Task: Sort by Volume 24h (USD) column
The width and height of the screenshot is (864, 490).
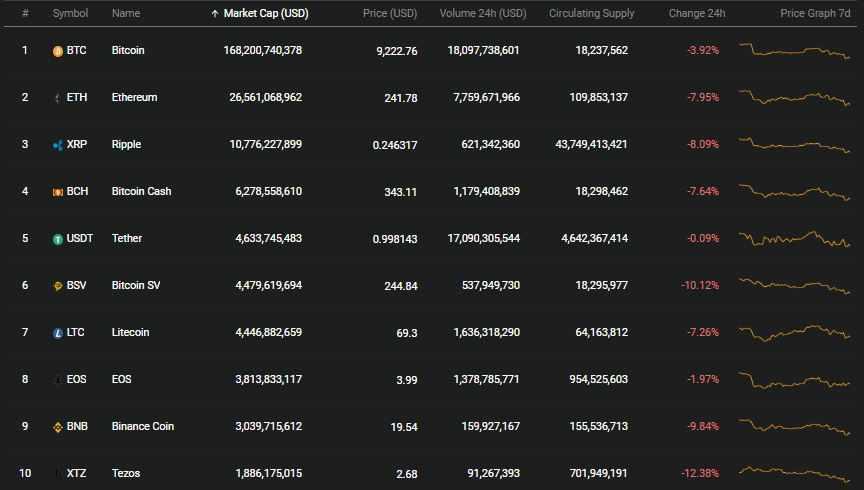Action: point(483,13)
